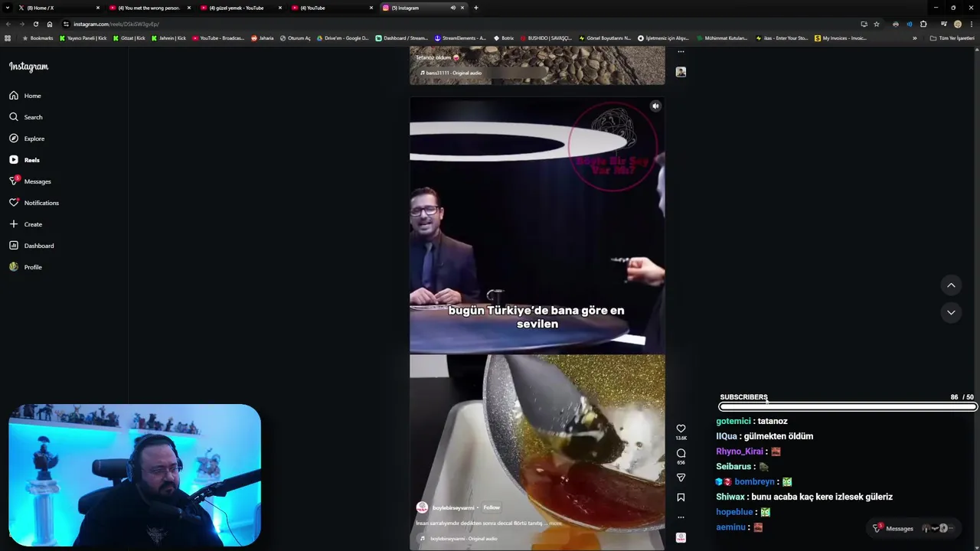Screen dimensions: 980x551
Task: Open Messages in the sidebar
Action: 30,181
